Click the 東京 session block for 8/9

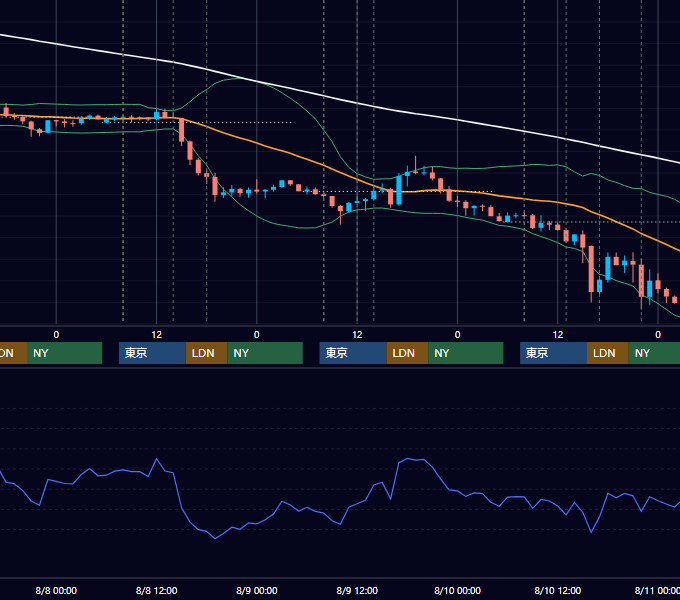[x=353, y=353]
